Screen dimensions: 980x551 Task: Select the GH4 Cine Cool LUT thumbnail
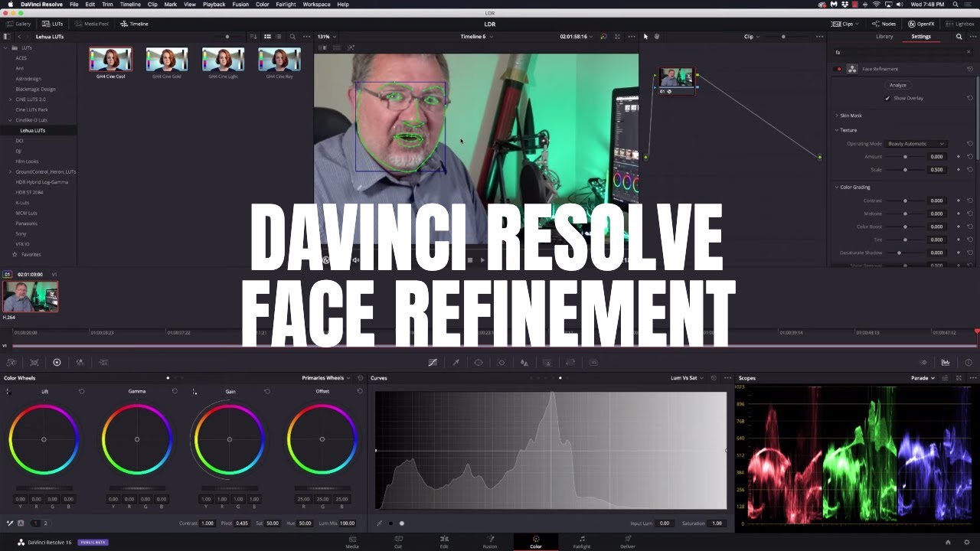(x=110, y=59)
